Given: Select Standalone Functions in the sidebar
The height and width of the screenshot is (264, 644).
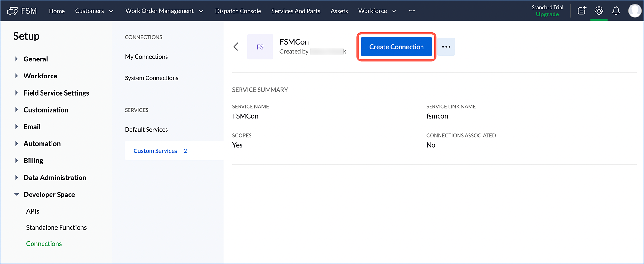Looking at the screenshot, I should coord(56,228).
